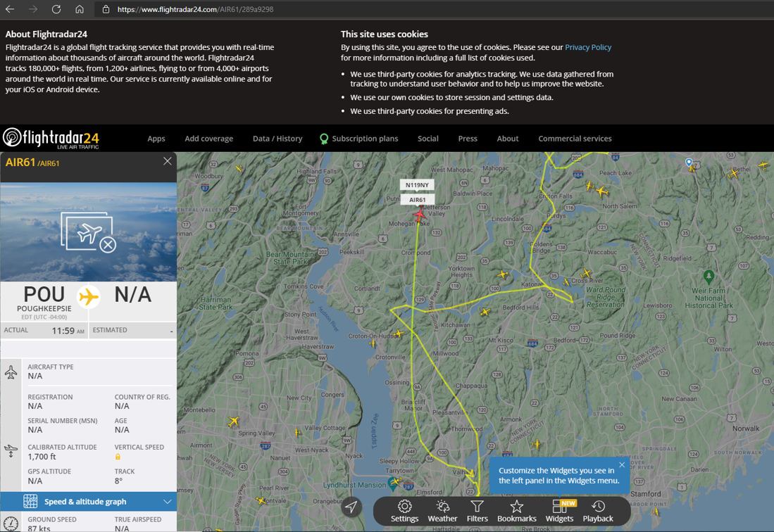Click the yellow aircraft near Valley Cottage
This screenshot has width=774, height=532.
pos(298,432)
